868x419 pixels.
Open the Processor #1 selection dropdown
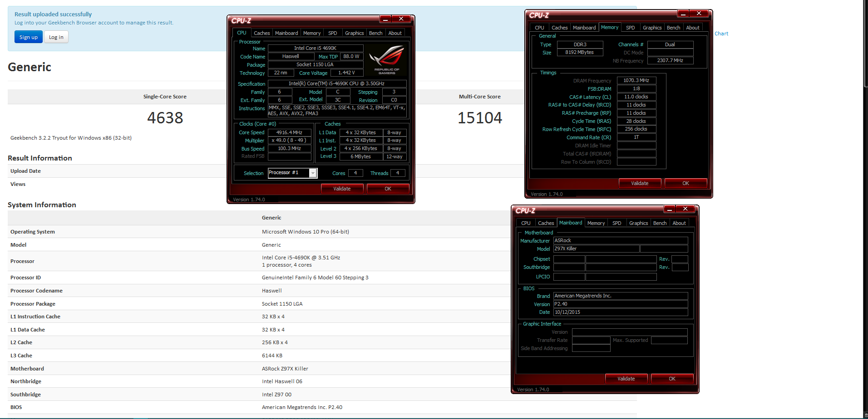pyautogui.click(x=292, y=173)
